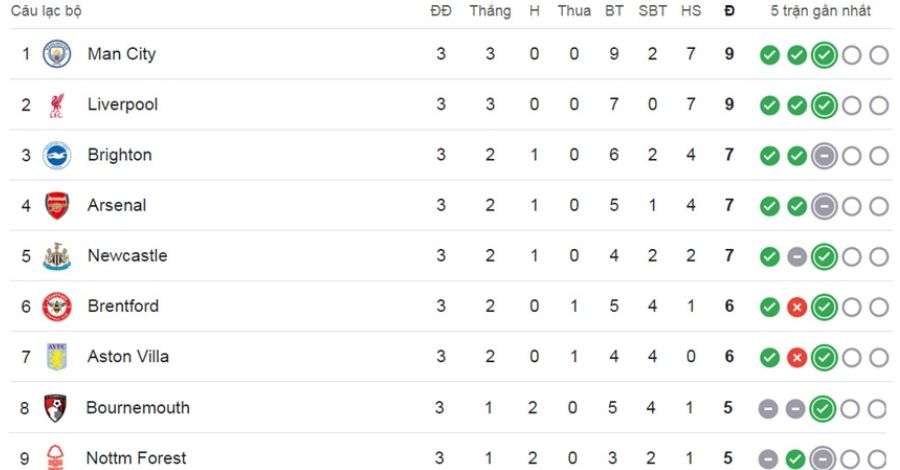Viewport: 900px width, 470px height.
Task: Click the 5 trận gần nhất header
Action: [x=820, y=11]
